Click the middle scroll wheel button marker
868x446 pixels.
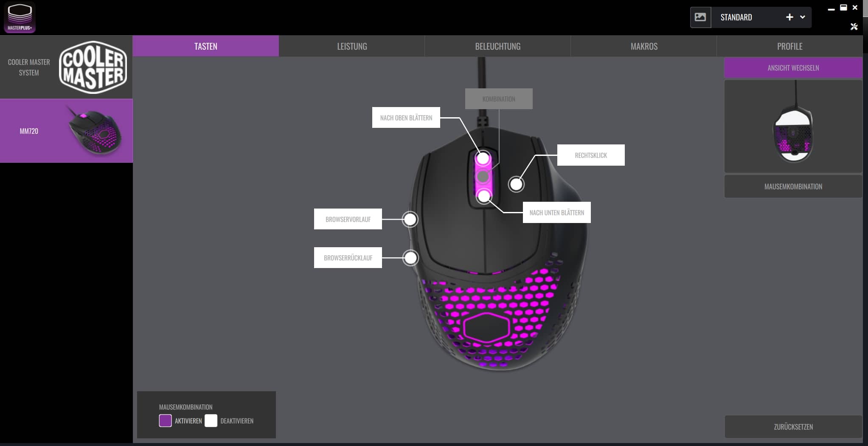(x=483, y=176)
